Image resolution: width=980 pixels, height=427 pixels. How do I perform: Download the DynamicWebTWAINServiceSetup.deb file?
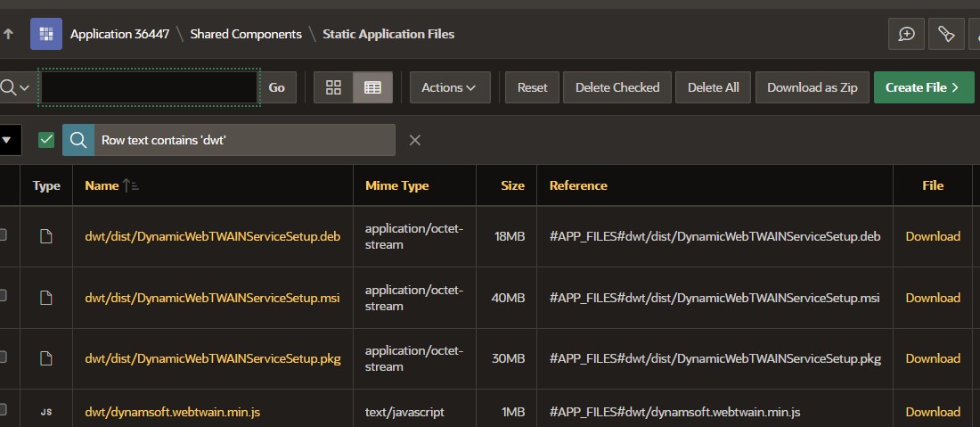pyautogui.click(x=933, y=236)
